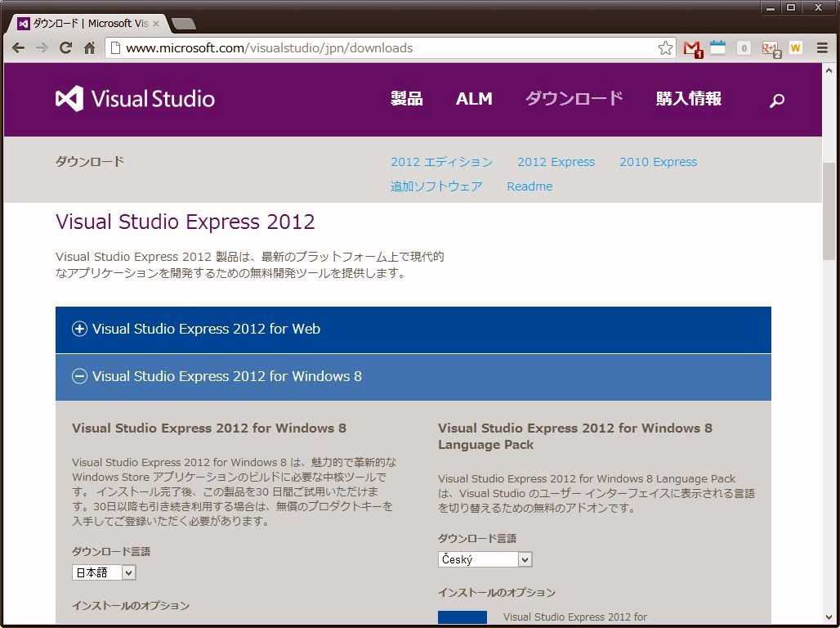Click the page icon in address bar
The image size is (840, 628).
pyautogui.click(x=114, y=47)
